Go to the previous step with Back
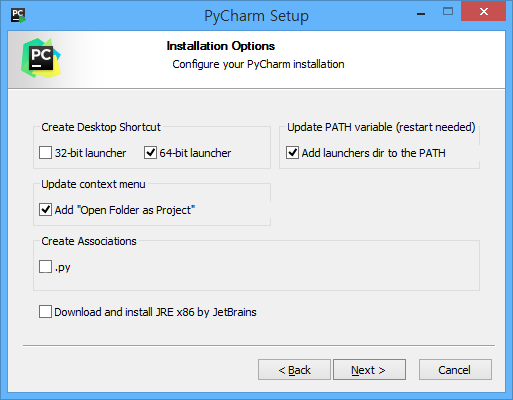The width and height of the screenshot is (513, 400). 294,370
